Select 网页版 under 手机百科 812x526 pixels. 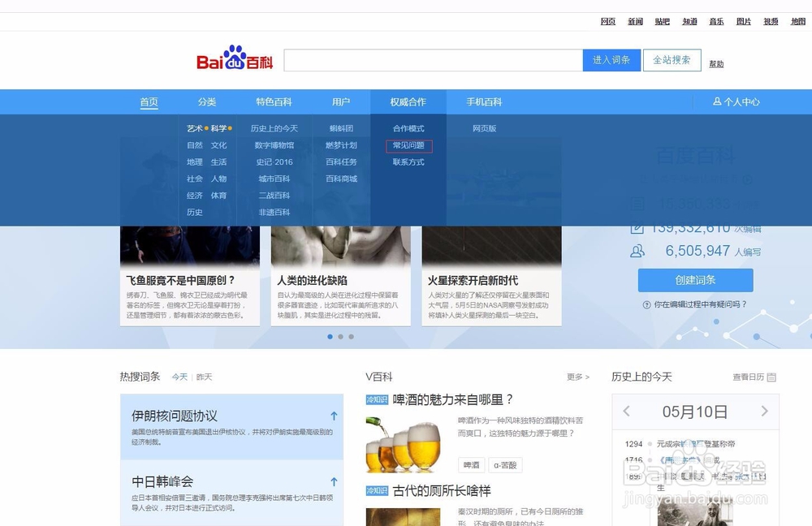[x=484, y=128]
